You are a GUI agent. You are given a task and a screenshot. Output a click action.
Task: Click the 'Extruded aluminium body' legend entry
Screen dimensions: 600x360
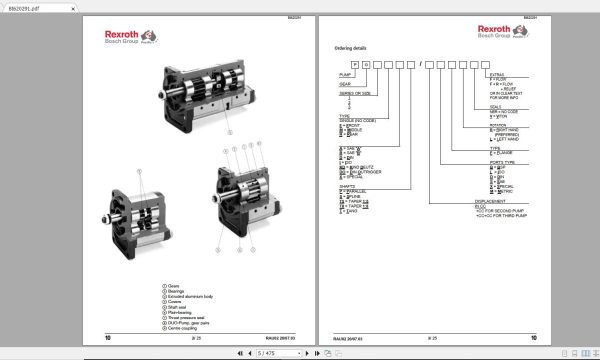188,296
